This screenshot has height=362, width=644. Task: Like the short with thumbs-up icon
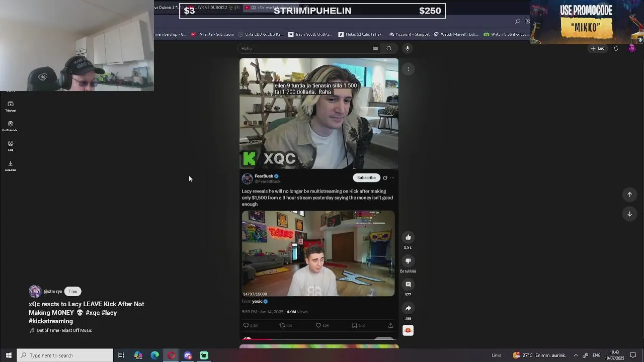tap(408, 237)
